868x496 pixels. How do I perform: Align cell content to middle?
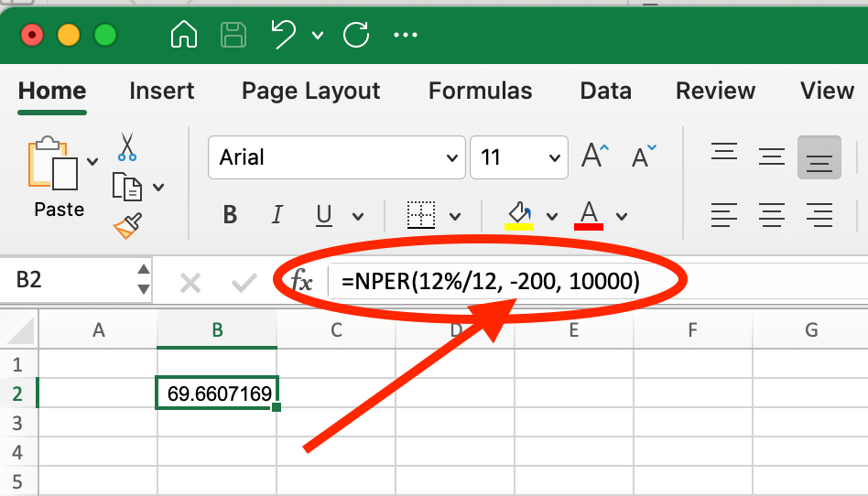772,156
